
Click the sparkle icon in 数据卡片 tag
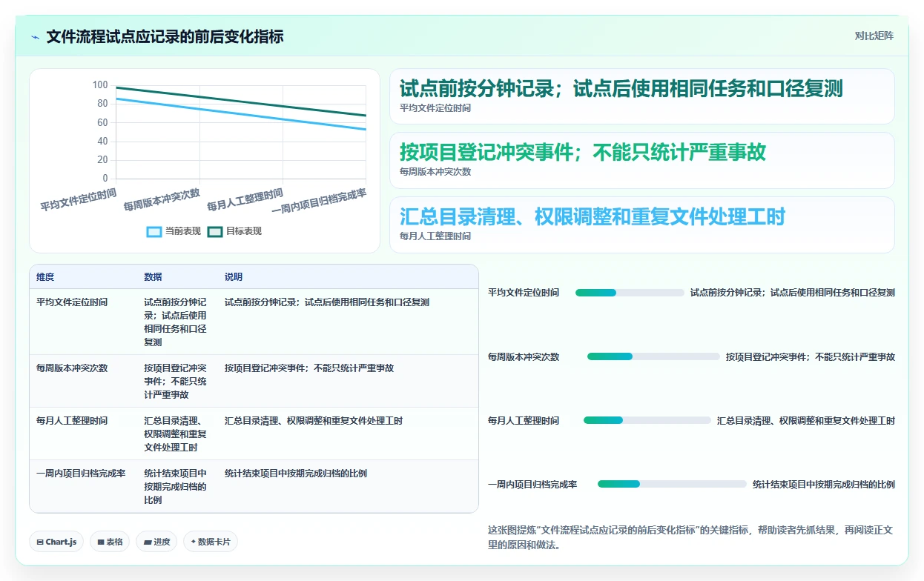click(x=194, y=542)
